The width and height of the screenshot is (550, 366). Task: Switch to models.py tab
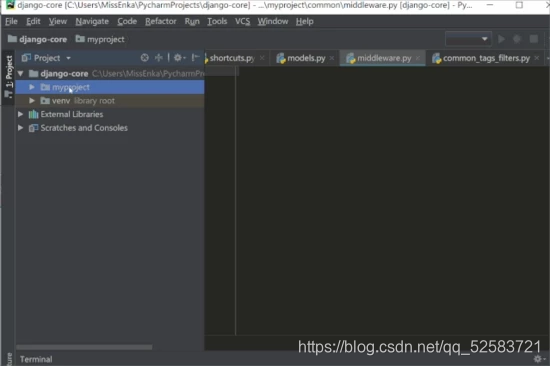click(x=306, y=58)
